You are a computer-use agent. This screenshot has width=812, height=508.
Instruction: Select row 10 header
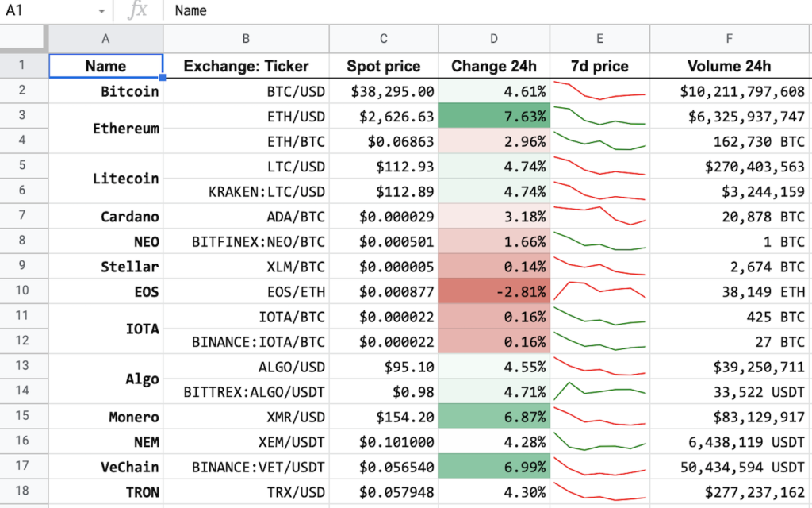click(24, 291)
